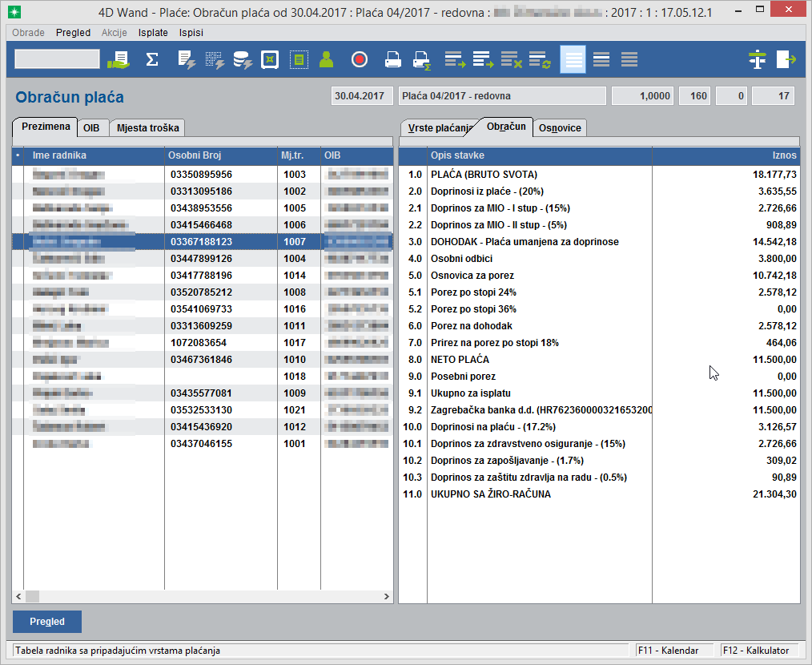Viewport: 812px width, 665px height.
Task: Click the PLAĆA (BRUTO SVOTA) row
Action: coord(599,175)
